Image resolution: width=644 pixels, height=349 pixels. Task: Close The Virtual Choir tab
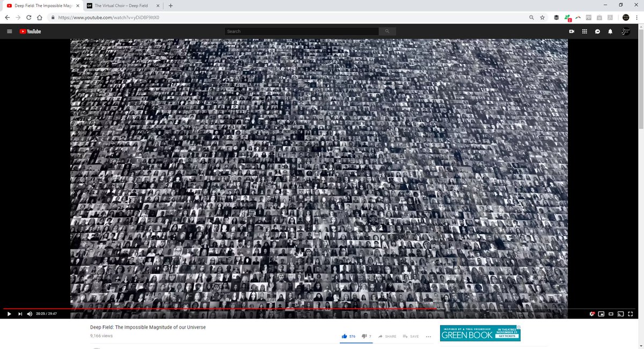158,5
